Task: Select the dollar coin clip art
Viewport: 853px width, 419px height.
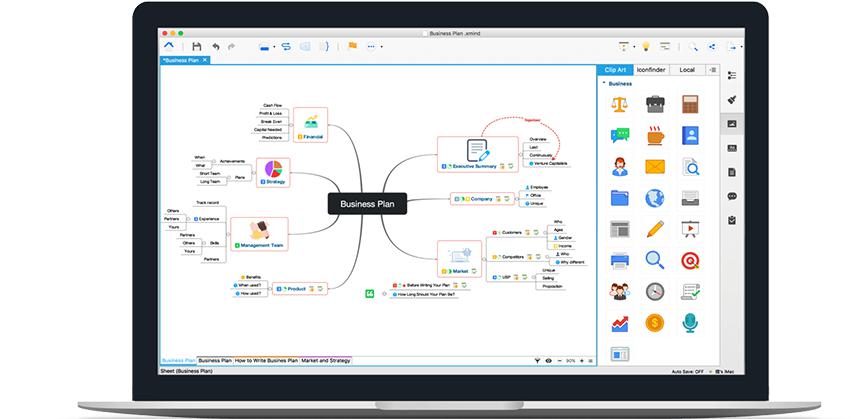Action: tap(655, 322)
